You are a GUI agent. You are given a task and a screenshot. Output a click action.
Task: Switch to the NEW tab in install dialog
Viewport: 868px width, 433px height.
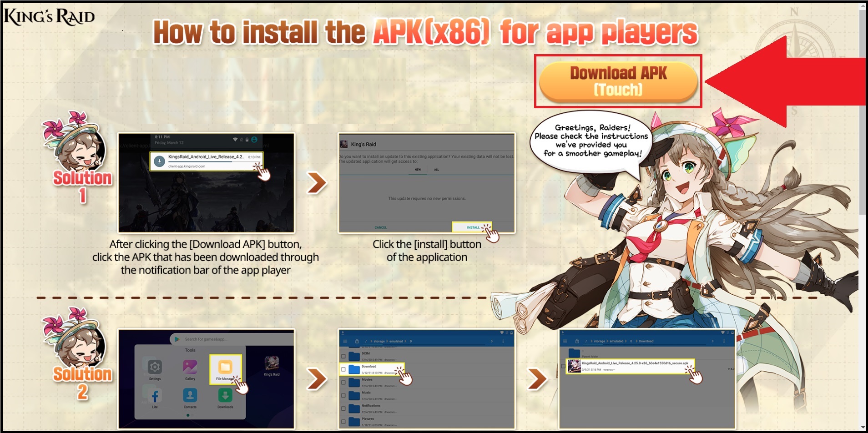coord(418,170)
